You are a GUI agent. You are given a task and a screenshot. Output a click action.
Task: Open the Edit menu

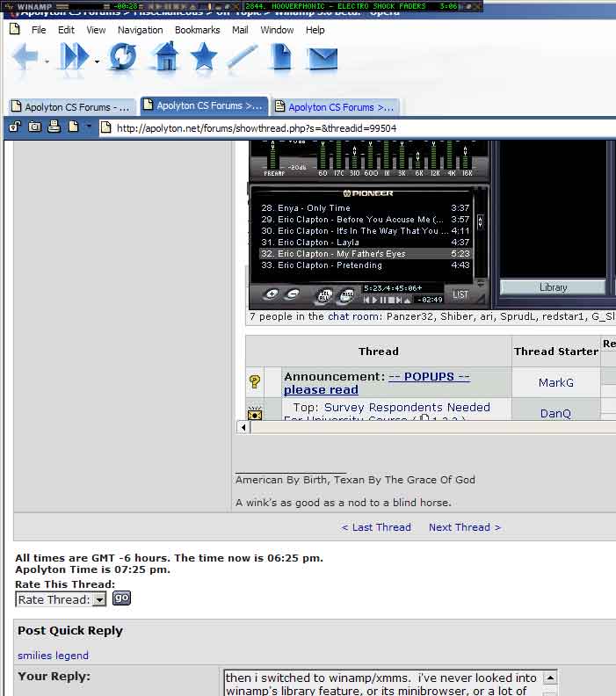click(x=66, y=30)
